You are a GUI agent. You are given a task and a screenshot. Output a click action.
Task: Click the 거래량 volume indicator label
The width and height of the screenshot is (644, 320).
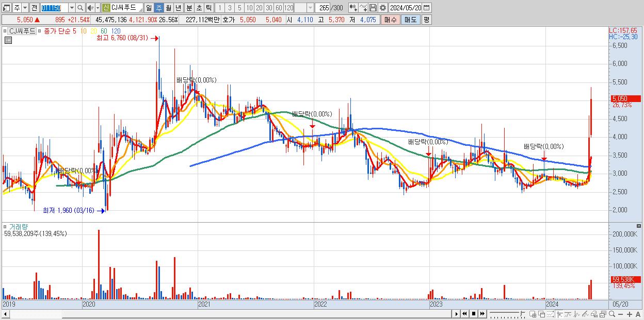pos(18,227)
